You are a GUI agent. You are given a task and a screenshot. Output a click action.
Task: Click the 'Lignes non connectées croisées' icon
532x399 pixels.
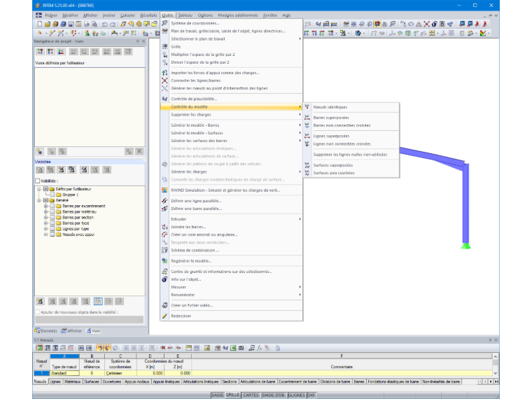[307, 144]
